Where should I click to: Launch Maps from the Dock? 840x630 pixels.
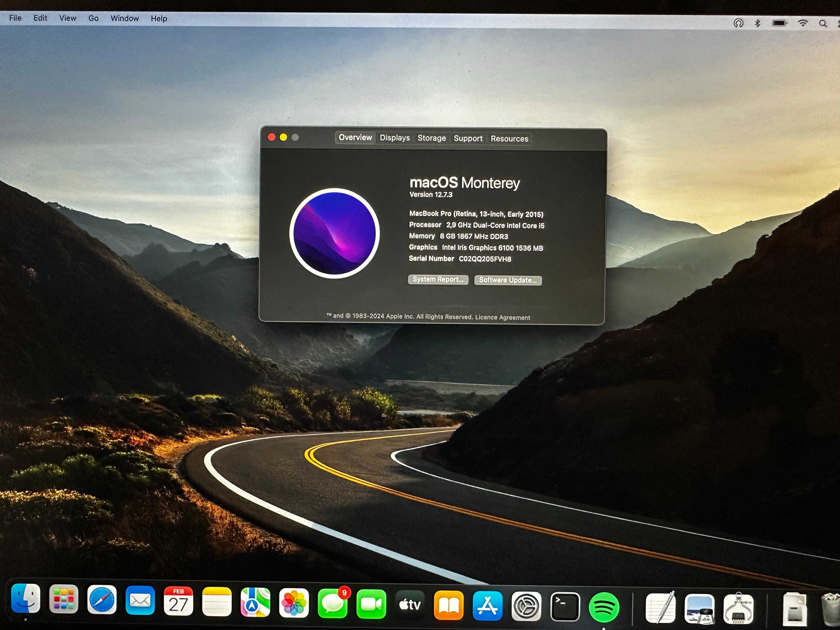tap(255, 603)
